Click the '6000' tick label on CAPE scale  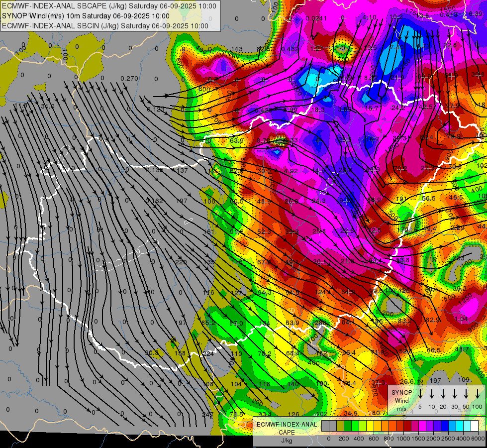pyautogui.click(x=478, y=439)
